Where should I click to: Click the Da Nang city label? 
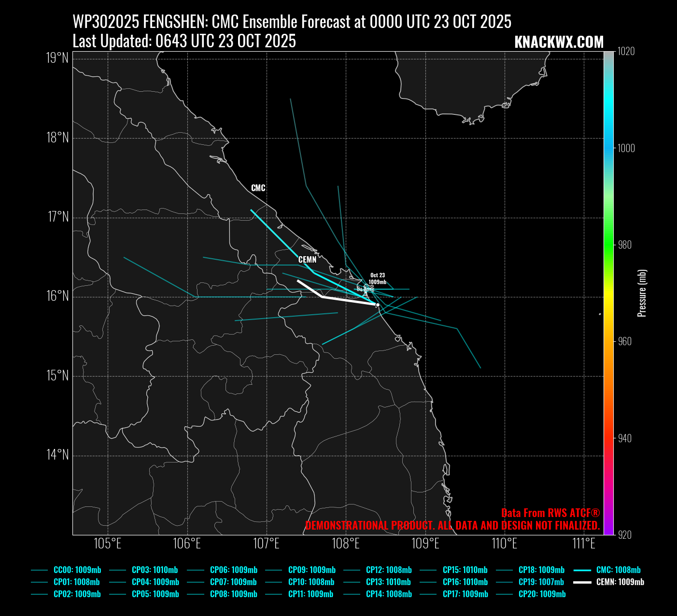point(365,290)
